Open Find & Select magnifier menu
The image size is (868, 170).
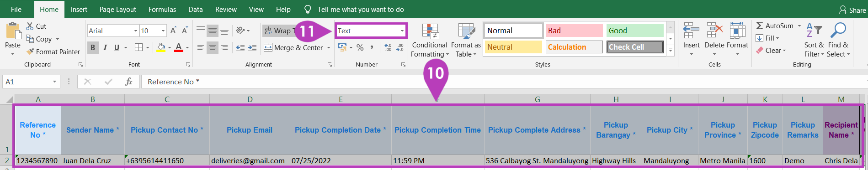[838, 40]
